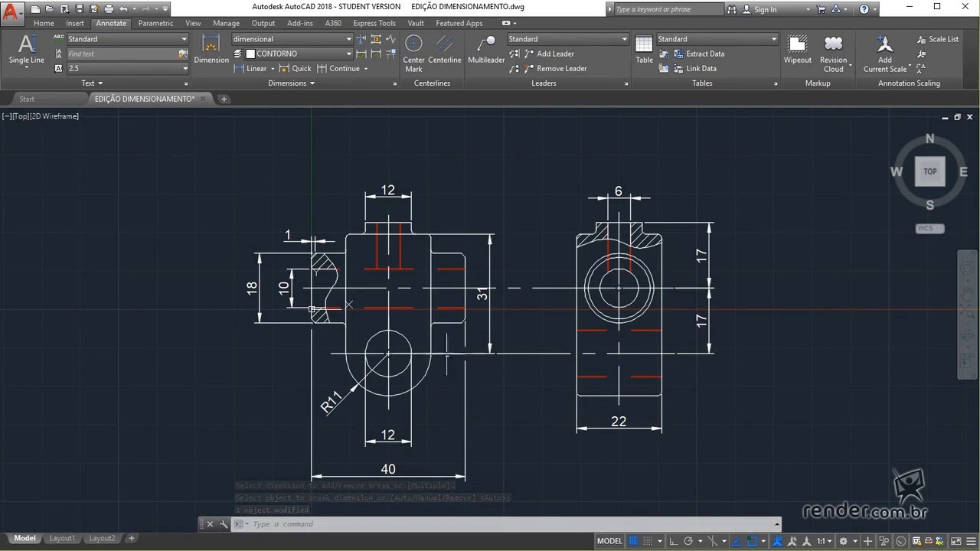The image size is (980, 551).
Task: Switch to the Manage tab
Action: tap(226, 23)
